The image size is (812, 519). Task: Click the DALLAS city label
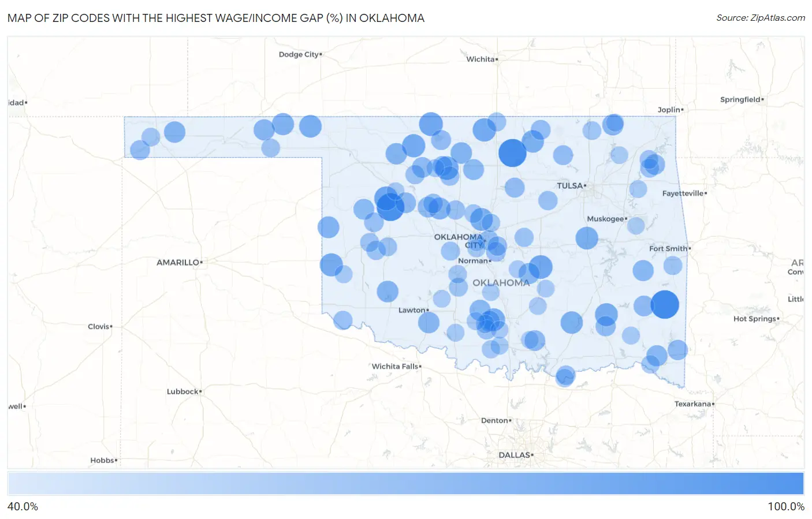[x=515, y=455]
